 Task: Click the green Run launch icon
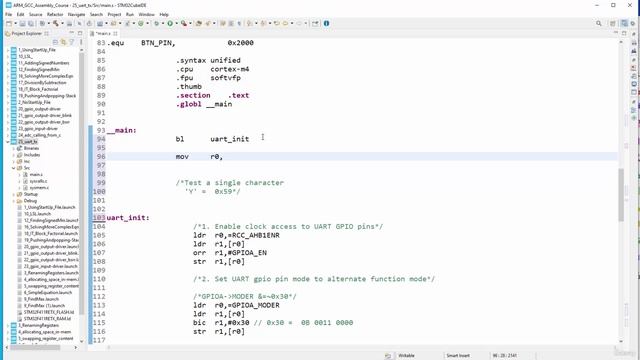[x=170, y=24]
